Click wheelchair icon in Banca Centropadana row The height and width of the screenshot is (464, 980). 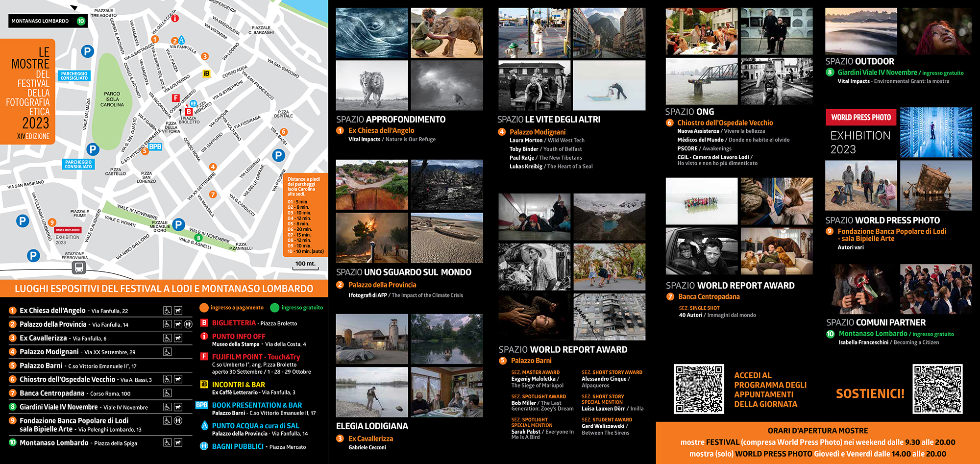click(167, 393)
